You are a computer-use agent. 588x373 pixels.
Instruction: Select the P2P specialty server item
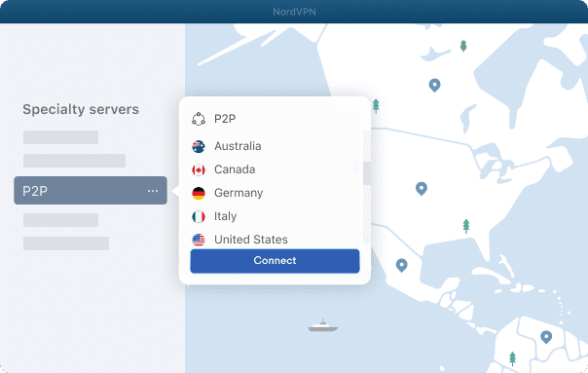click(91, 191)
